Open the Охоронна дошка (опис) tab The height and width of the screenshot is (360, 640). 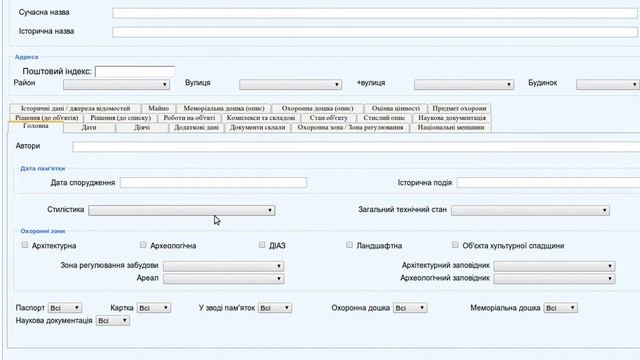point(318,109)
